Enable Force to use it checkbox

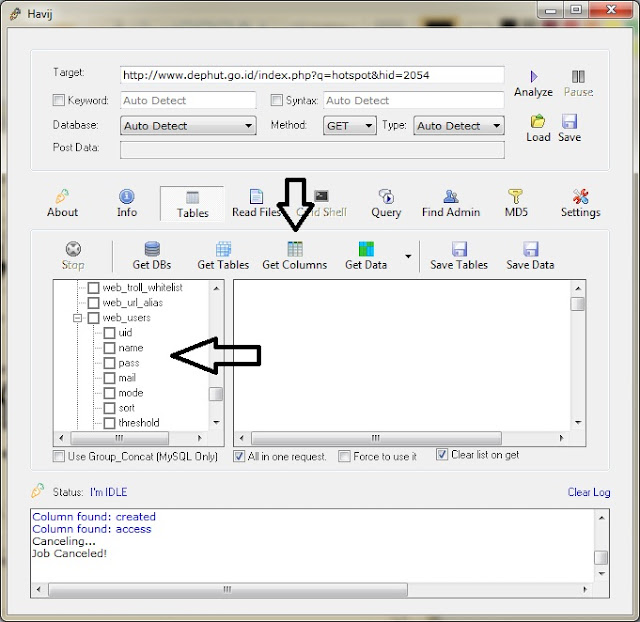[x=344, y=456]
